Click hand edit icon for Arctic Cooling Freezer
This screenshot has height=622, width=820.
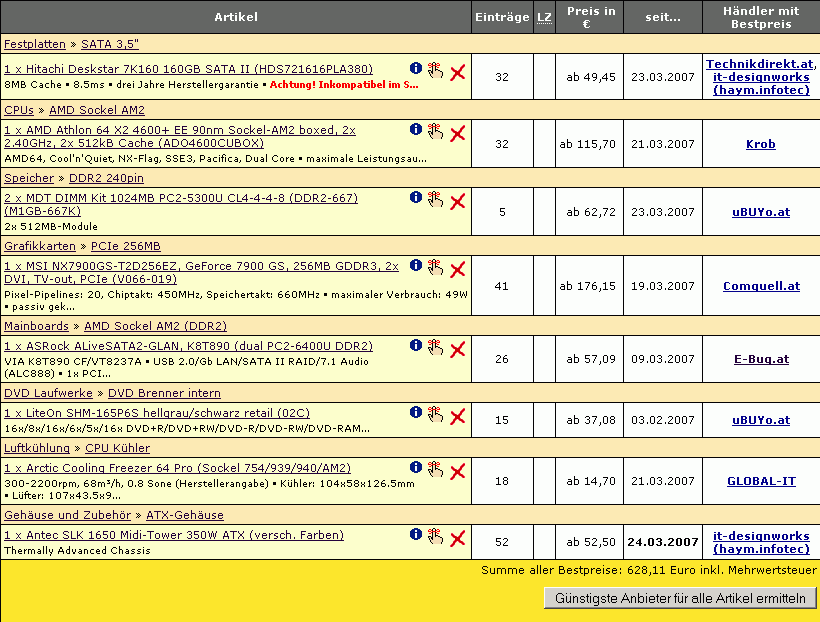(x=435, y=469)
